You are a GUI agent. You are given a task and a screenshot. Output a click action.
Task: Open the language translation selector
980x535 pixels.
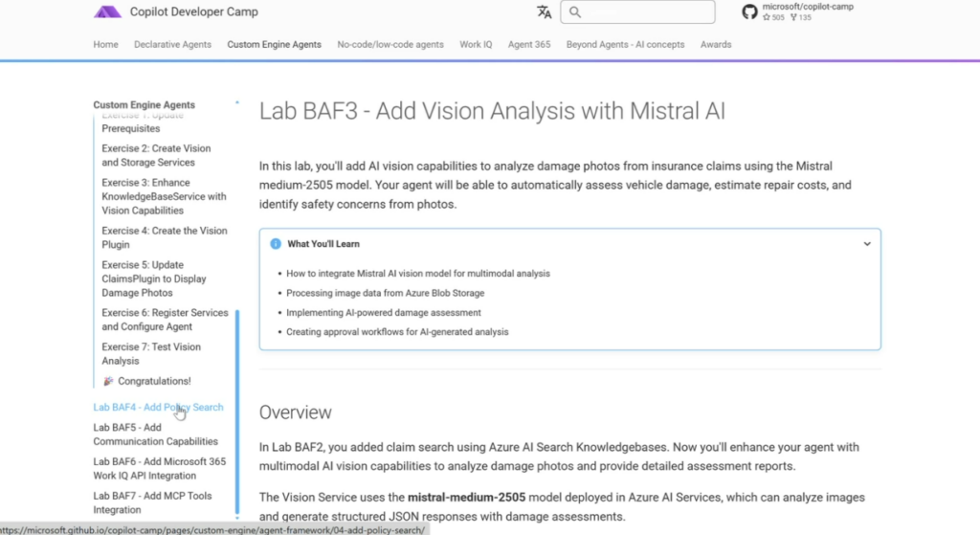[545, 12]
